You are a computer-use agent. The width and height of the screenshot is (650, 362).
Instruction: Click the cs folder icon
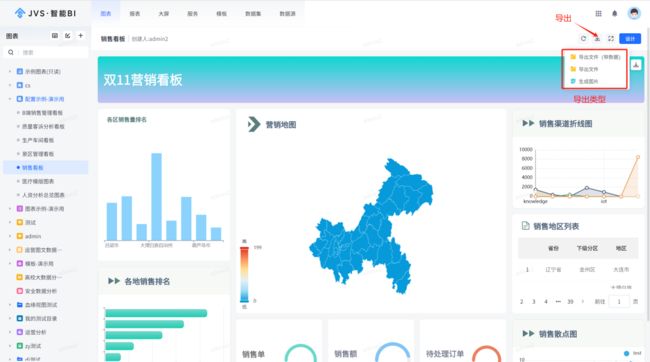coord(19,85)
